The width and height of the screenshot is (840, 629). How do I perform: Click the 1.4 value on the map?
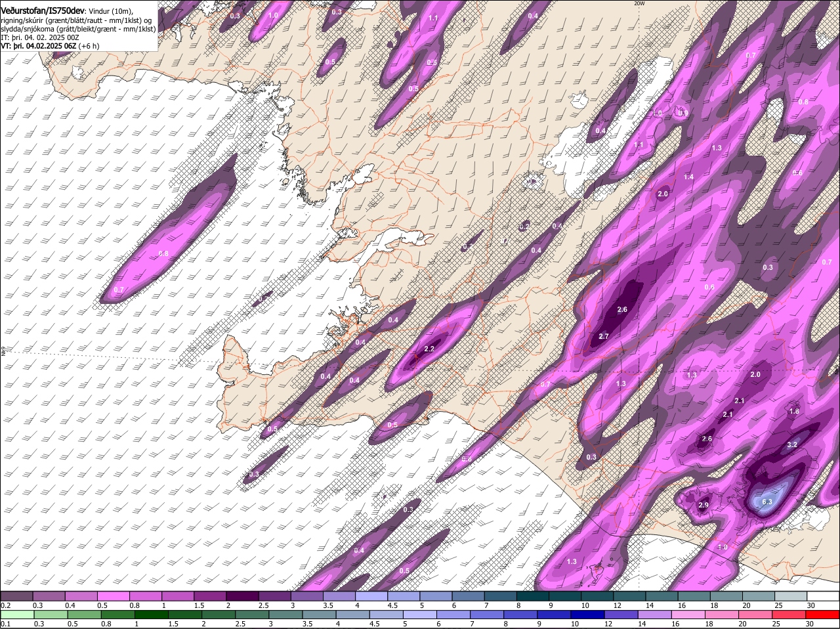pos(688,177)
